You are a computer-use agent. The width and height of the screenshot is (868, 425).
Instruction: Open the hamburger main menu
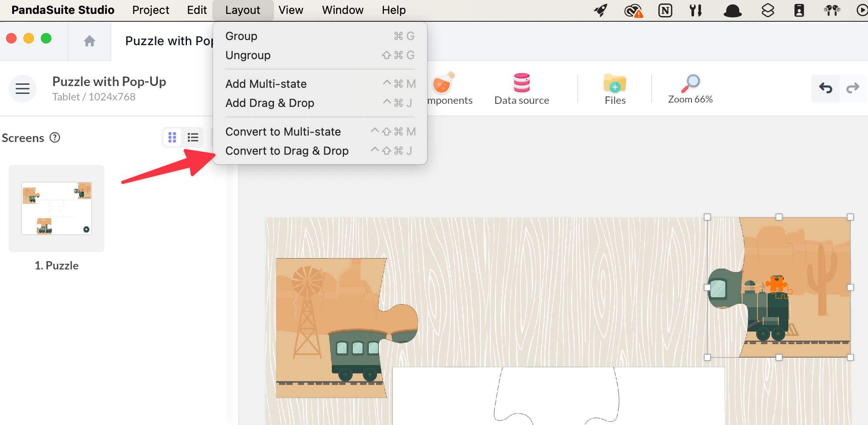coord(23,89)
